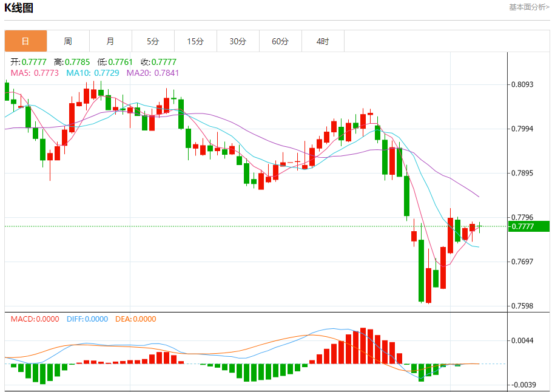Click the 0.8093 price axis label
This screenshot has height=392, width=552.
(522, 84)
